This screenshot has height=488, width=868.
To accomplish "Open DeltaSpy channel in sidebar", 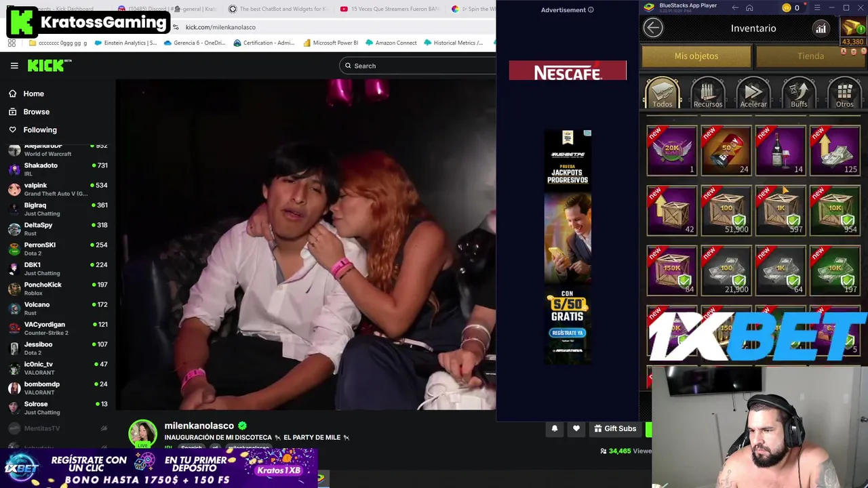I will (58, 228).
